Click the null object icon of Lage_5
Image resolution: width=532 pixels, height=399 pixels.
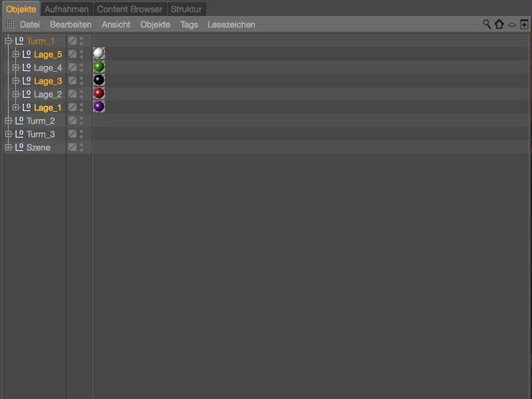[27, 54]
